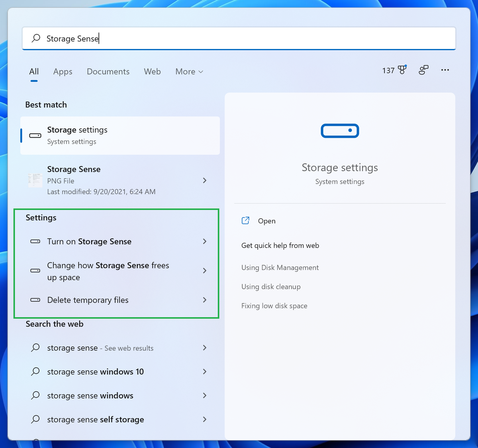Viewport: 478px width, 448px height.
Task: Open Change how Storage Sense frees up space
Action: coord(108,271)
